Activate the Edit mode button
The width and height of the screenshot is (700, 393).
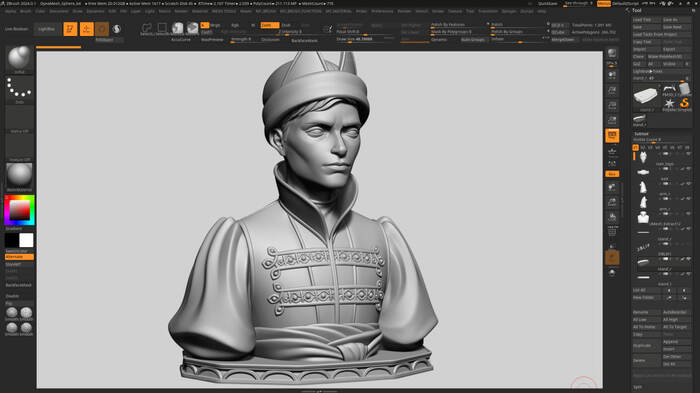click(x=70, y=29)
